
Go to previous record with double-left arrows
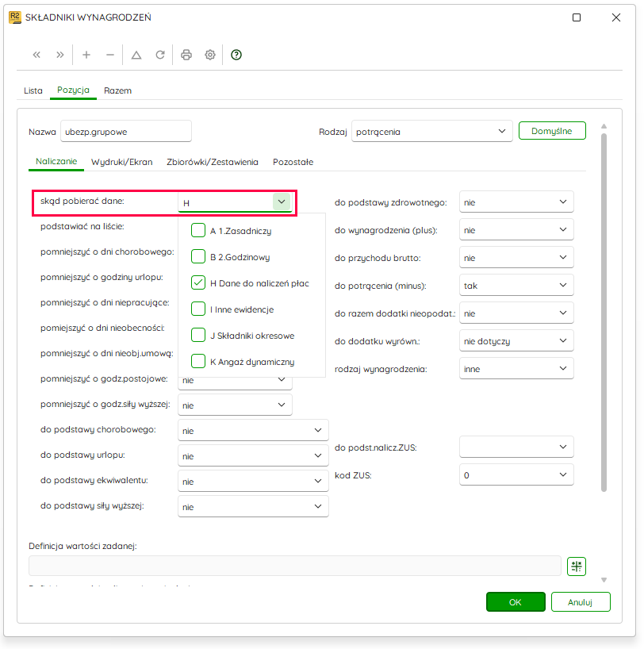36,55
